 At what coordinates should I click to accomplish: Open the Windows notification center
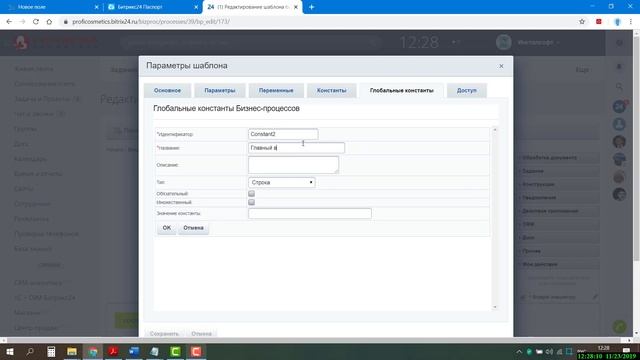pyautogui.click(x=627, y=350)
